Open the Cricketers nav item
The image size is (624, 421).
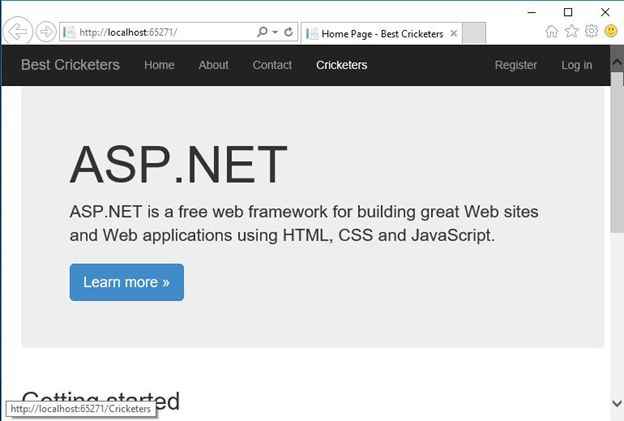(341, 65)
